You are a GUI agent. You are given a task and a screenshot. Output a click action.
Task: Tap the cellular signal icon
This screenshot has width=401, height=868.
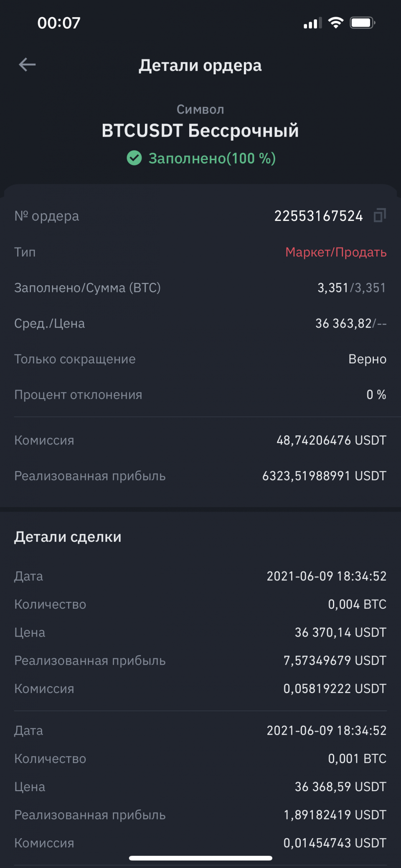click(312, 23)
